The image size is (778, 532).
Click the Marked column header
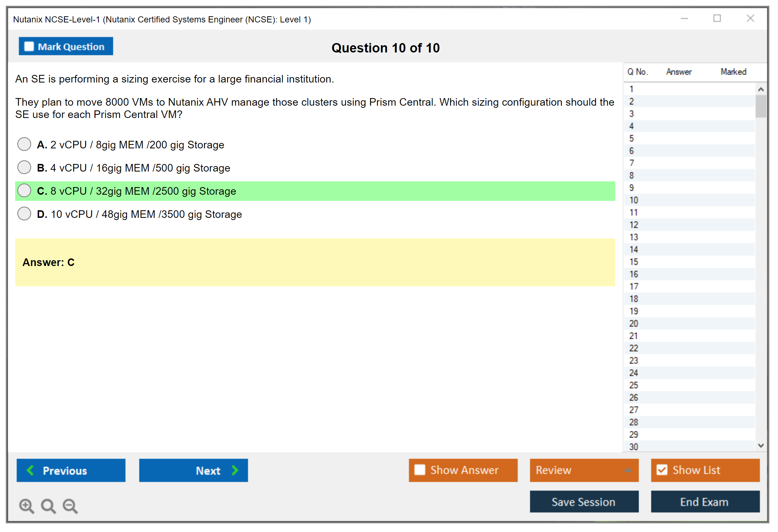click(733, 72)
